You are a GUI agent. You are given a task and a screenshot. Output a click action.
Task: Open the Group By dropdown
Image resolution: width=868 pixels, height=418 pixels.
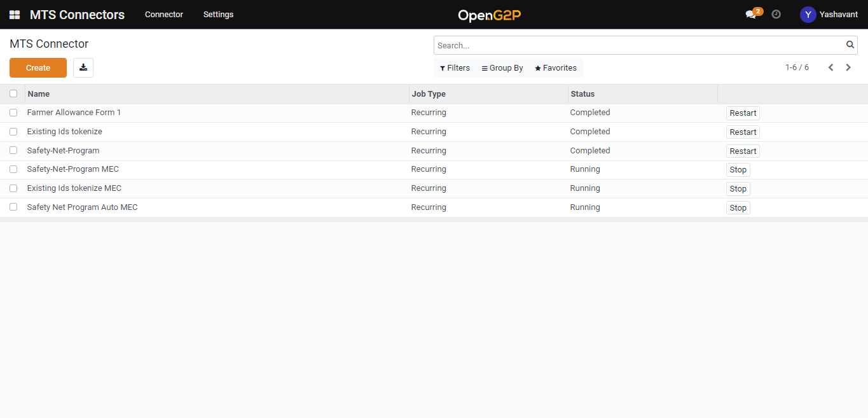[x=502, y=68]
